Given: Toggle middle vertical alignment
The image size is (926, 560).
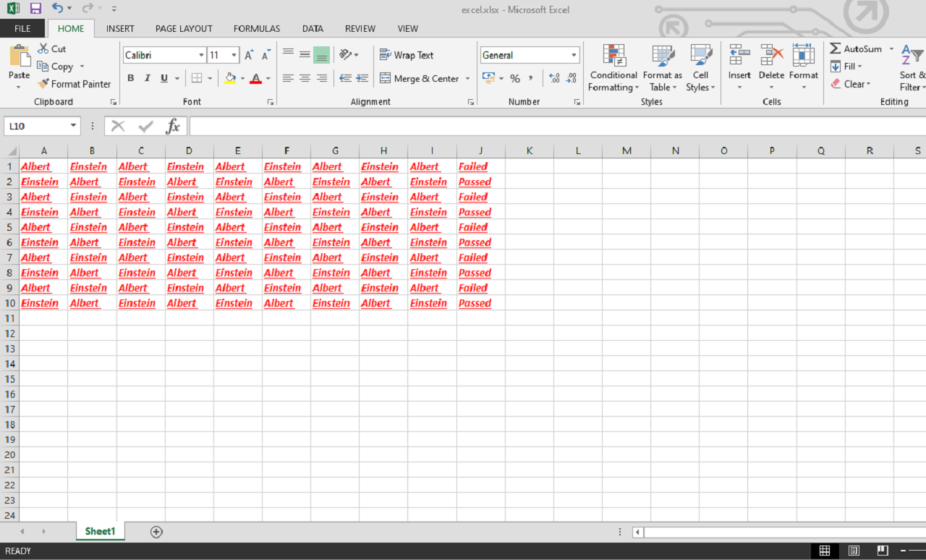Looking at the screenshot, I should [305, 54].
